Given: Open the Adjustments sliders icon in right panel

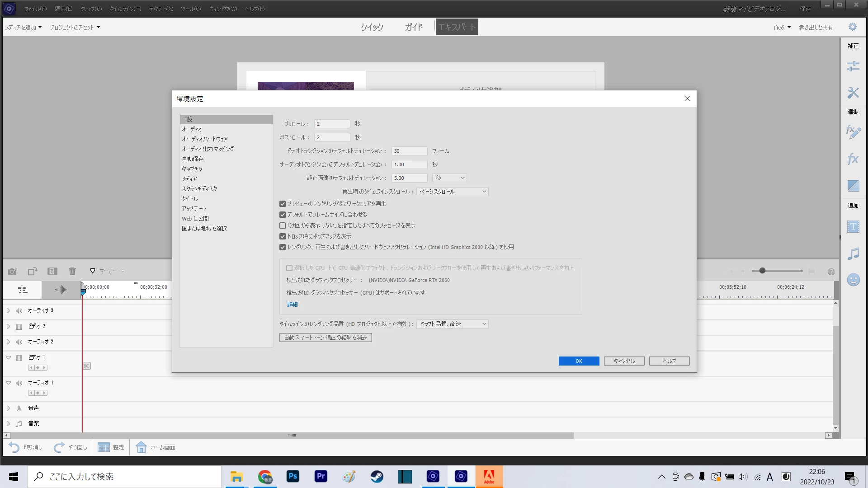Looking at the screenshot, I should 853,67.
